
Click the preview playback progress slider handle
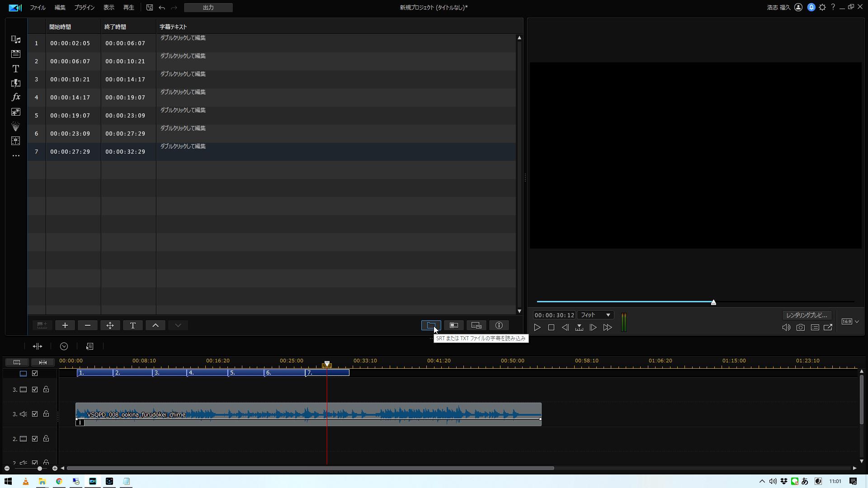tap(713, 302)
